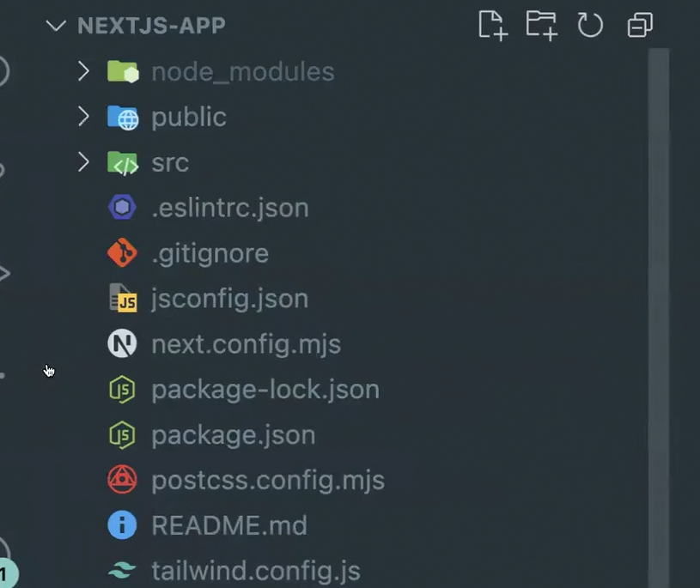Expand the node_modules folder arrow
This screenshot has width=700, height=588.
(x=83, y=71)
